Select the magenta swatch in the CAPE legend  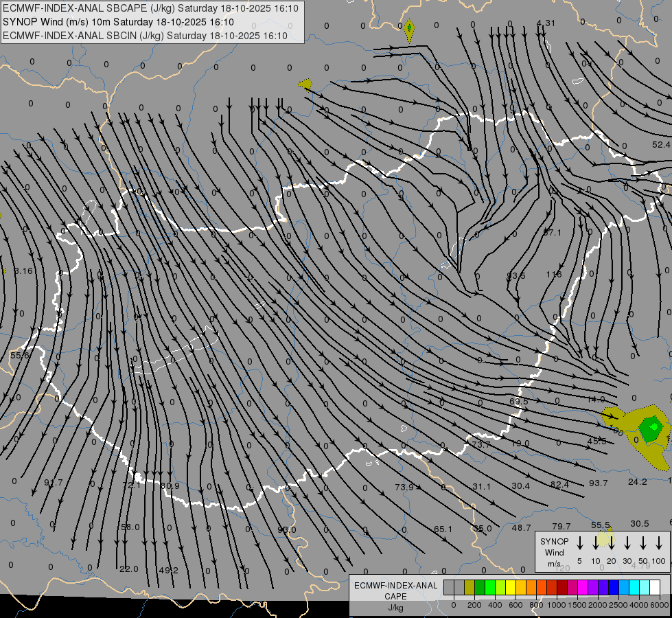[583, 587]
